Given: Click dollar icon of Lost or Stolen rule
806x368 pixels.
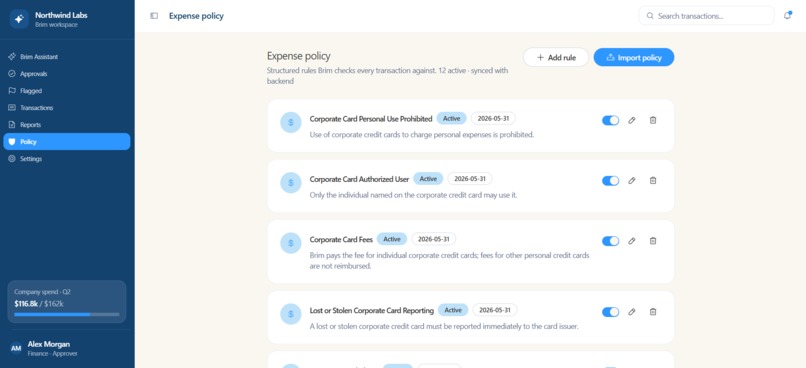Looking at the screenshot, I should pyautogui.click(x=290, y=314).
